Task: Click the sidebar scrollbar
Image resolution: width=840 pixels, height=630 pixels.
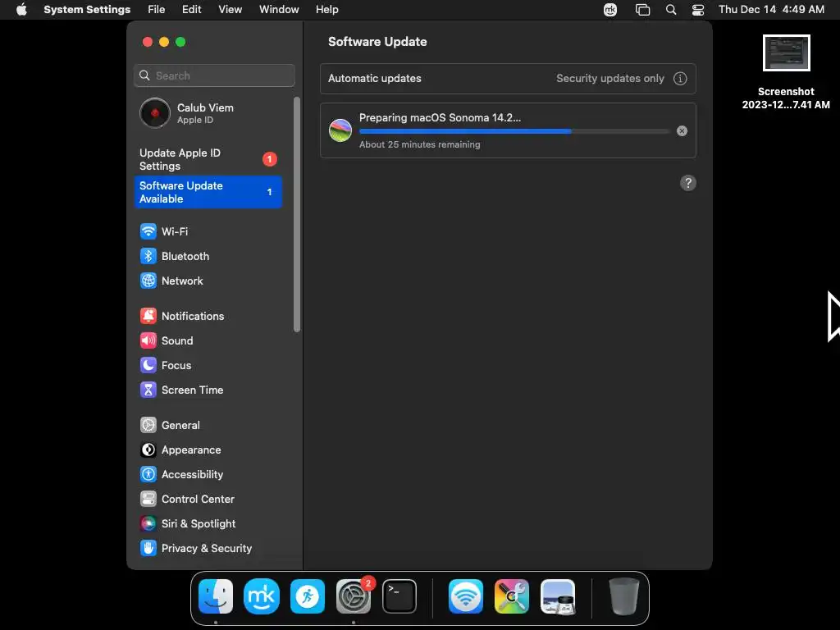Action: (297, 214)
